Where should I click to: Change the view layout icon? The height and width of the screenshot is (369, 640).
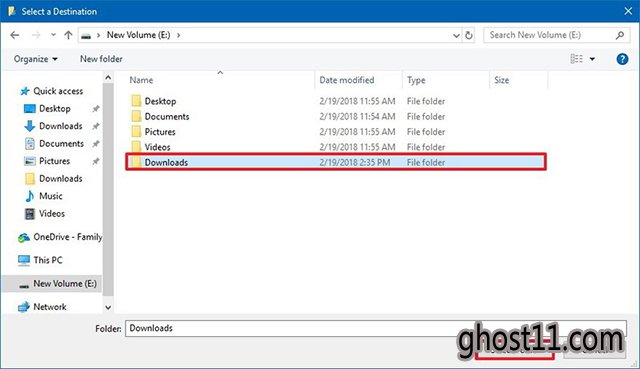coord(576,59)
